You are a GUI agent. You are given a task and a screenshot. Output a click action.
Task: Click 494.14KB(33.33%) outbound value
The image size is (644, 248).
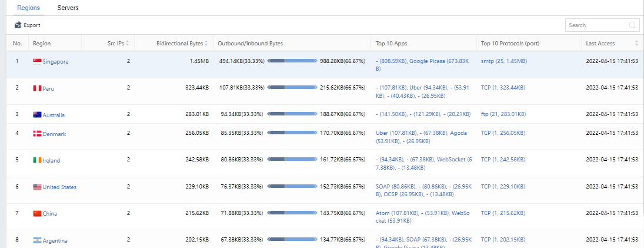point(241,61)
